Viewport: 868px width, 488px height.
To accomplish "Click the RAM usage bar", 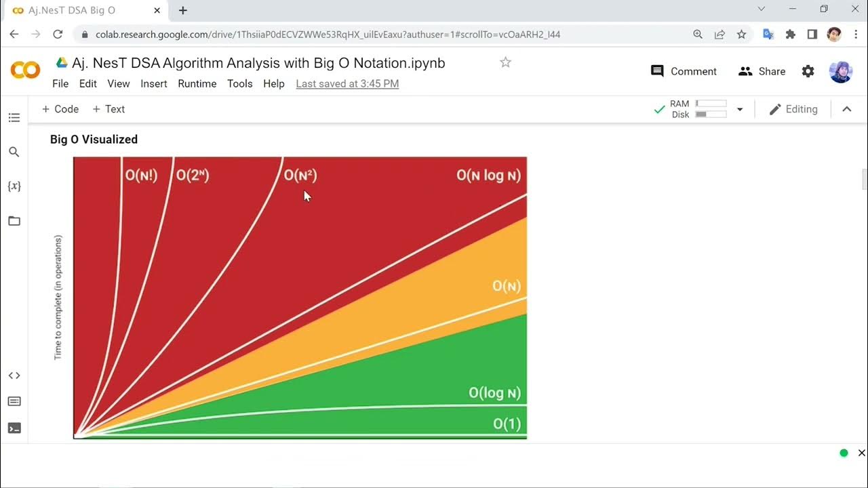I will (x=711, y=104).
